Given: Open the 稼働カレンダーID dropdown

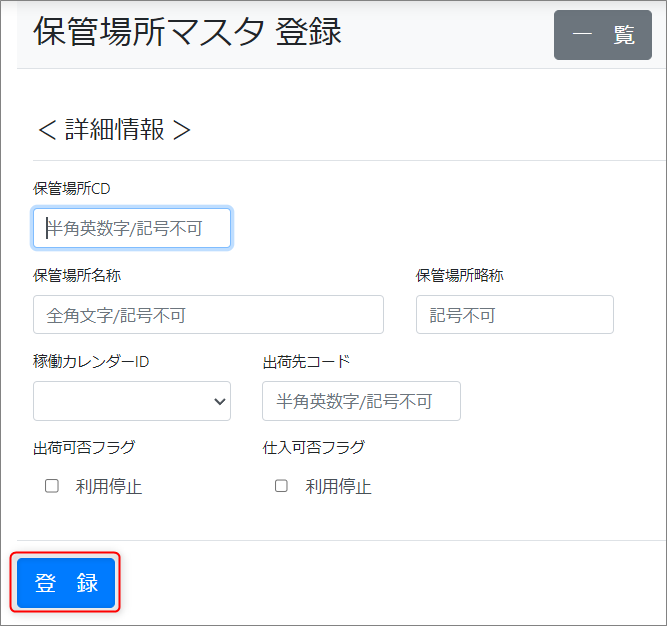Looking at the screenshot, I should pyautogui.click(x=132, y=401).
